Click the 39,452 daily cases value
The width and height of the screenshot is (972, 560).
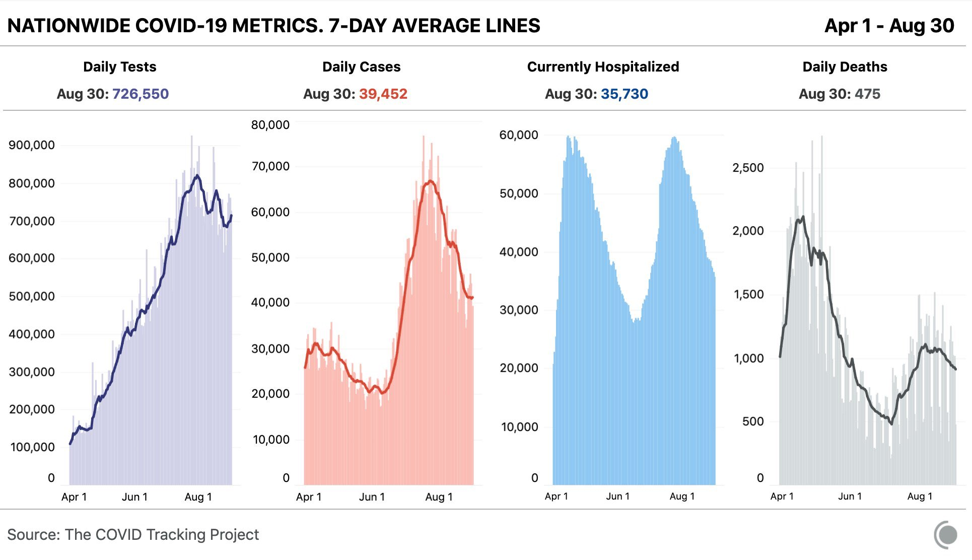pos(383,94)
